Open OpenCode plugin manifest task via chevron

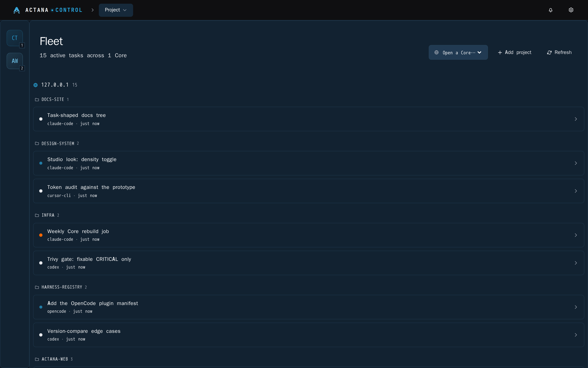pyautogui.click(x=576, y=307)
